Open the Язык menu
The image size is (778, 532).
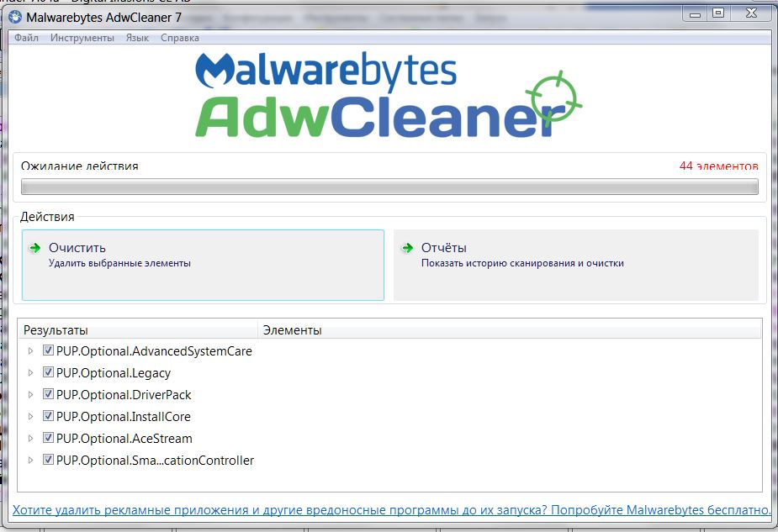(x=137, y=38)
